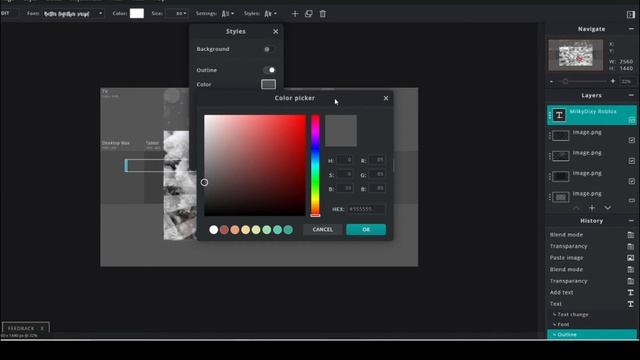Viewport: 640px width, 360px height.
Task: Dismiss the Feedback tab with its X
Action: click(x=42, y=328)
